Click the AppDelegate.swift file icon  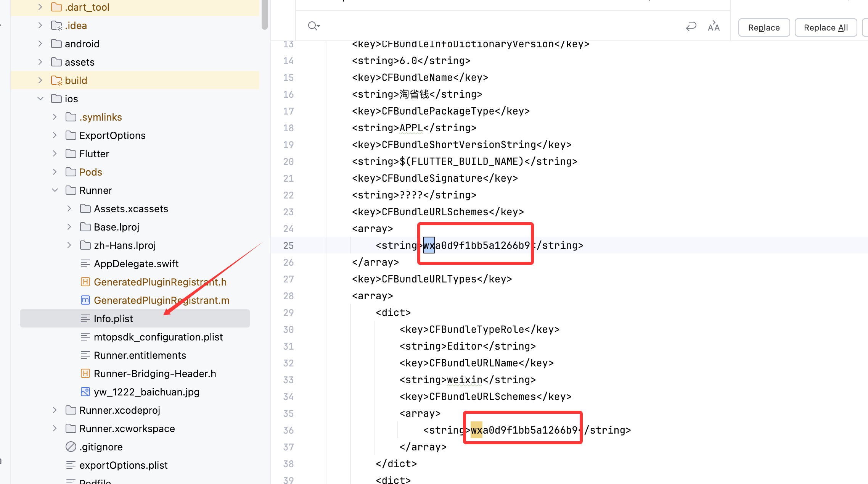85,263
